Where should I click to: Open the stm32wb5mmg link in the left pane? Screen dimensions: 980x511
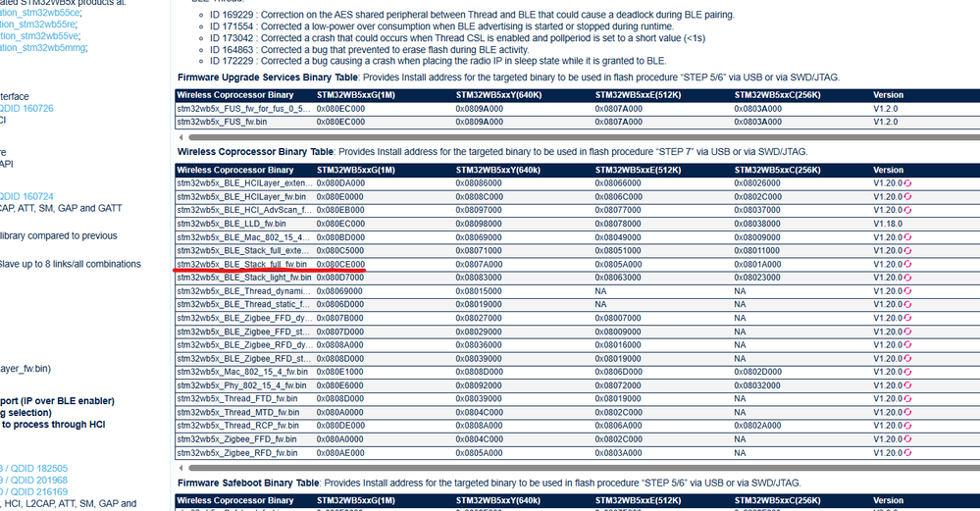click(x=42, y=47)
